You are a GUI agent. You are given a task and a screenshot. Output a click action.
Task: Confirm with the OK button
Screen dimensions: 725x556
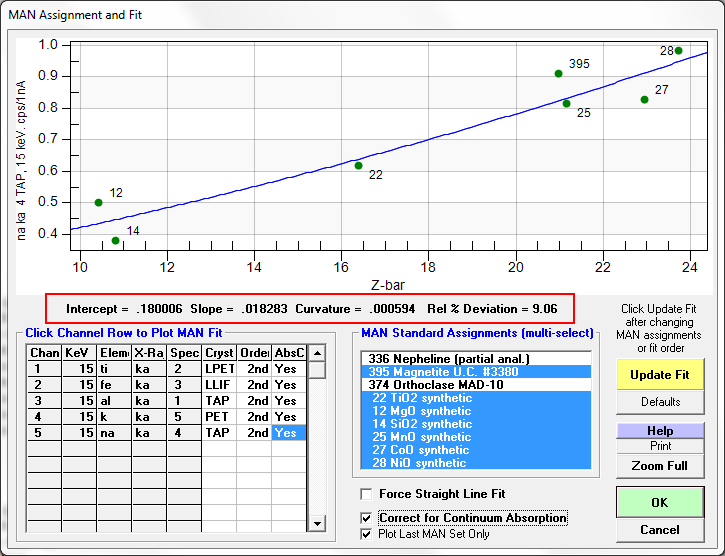tap(660, 502)
